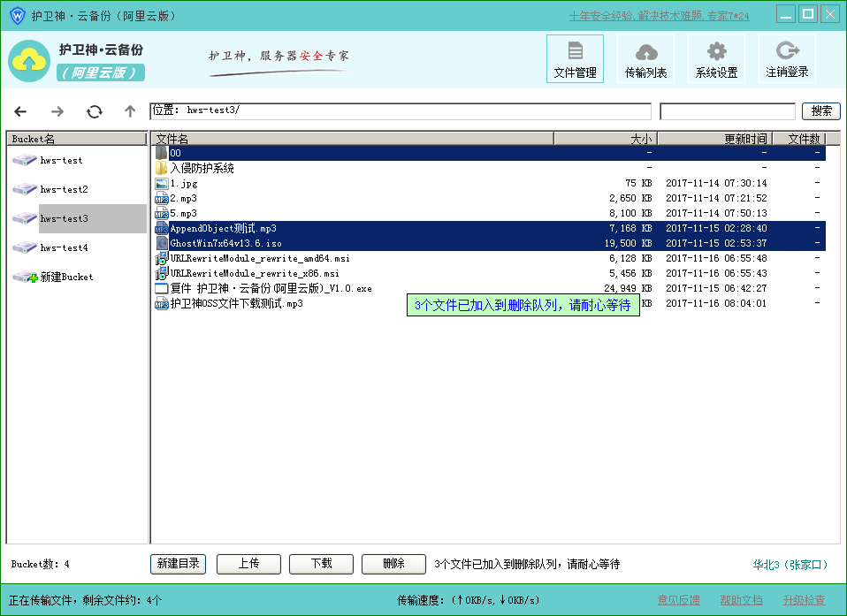Go forward with the right arrow icon
The width and height of the screenshot is (847, 616).
point(57,111)
